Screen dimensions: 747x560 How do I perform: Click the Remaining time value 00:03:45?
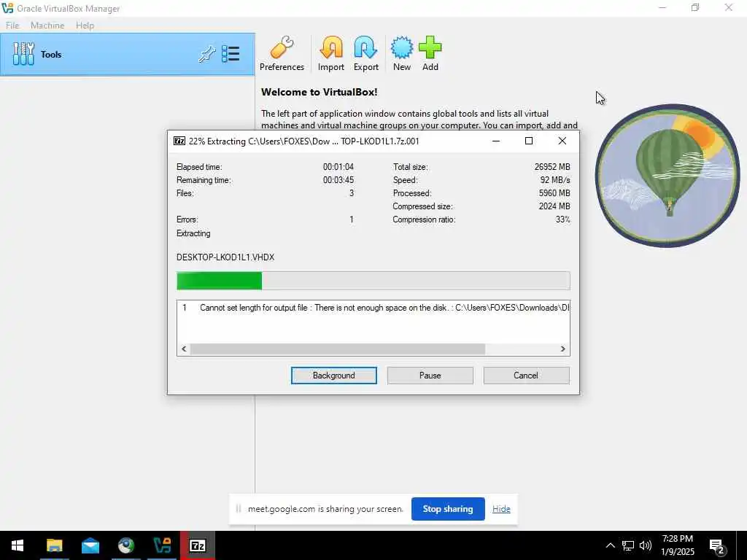click(338, 180)
